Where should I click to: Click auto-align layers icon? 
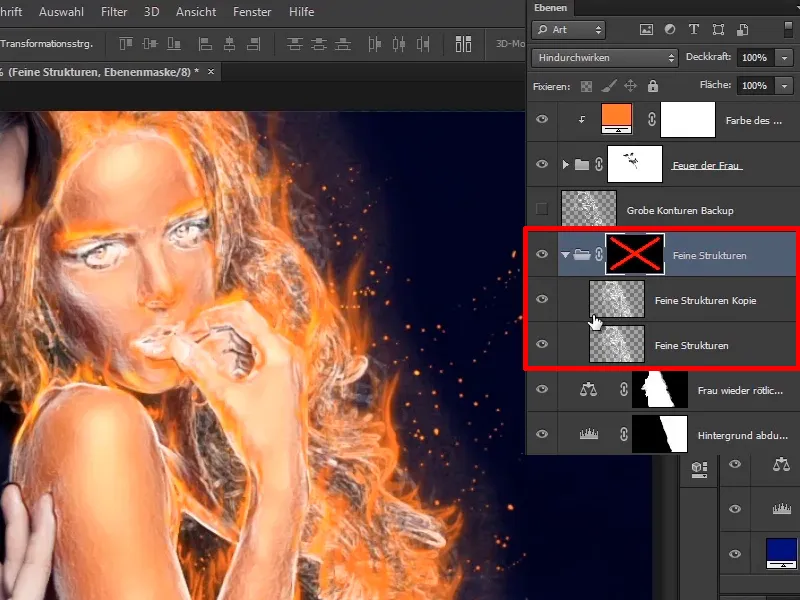(463, 44)
